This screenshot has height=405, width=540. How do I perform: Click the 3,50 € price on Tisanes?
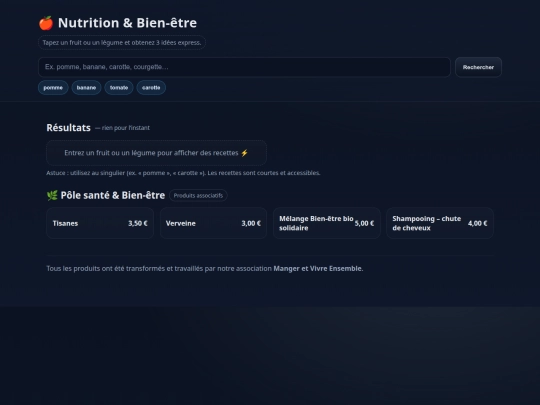click(138, 224)
